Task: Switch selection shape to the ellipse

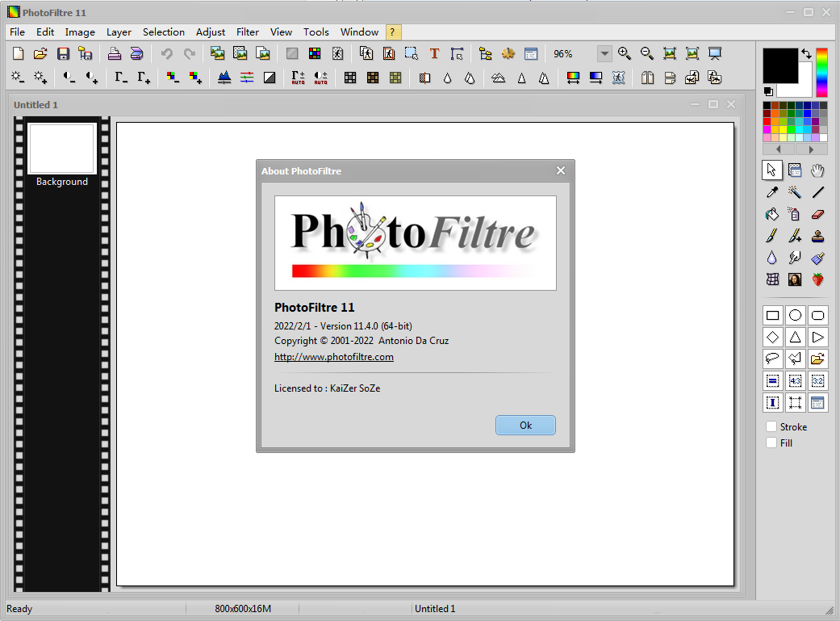Action: point(794,315)
